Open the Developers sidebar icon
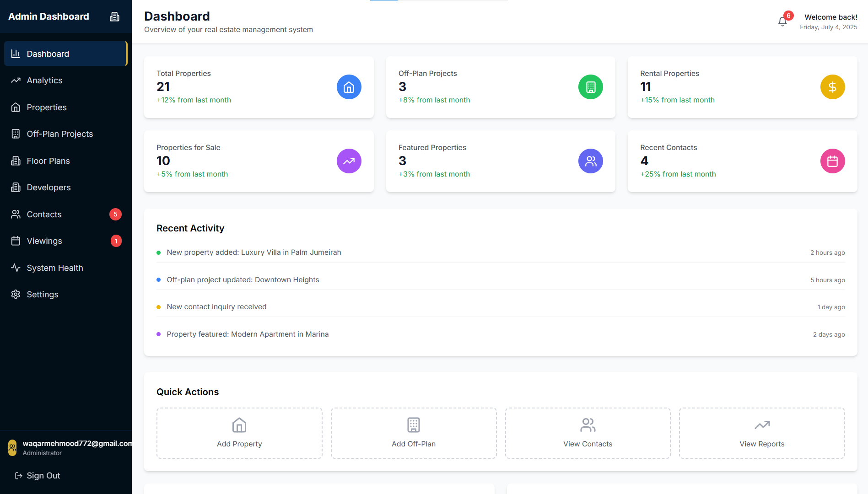The width and height of the screenshot is (868, 494). coord(16,187)
